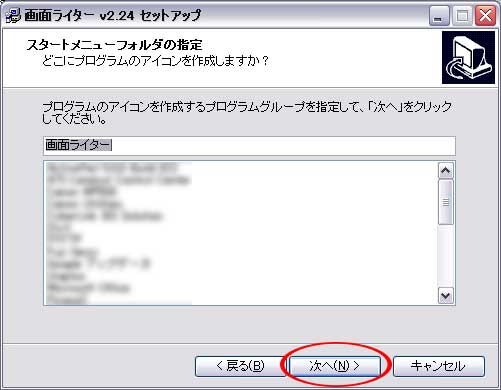Cancel setup with the キャンセル button
Screen dimensions: 501x390
click(439, 366)
